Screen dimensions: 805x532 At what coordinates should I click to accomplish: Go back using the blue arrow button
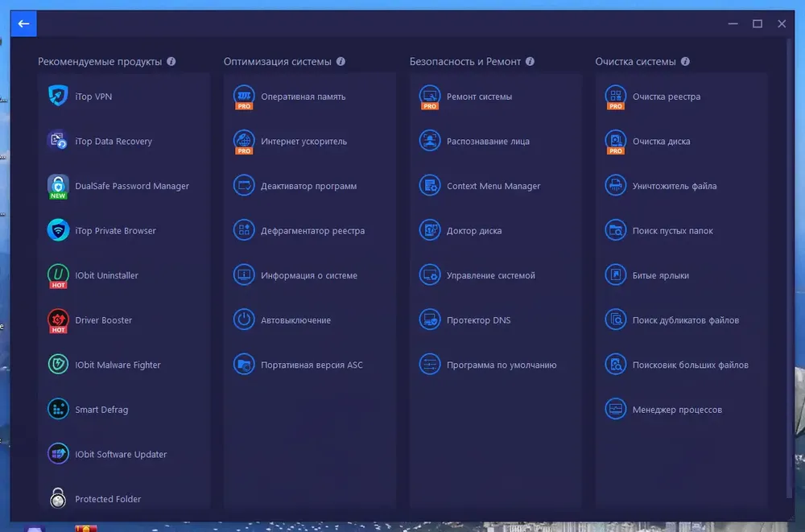pos(23,23)
